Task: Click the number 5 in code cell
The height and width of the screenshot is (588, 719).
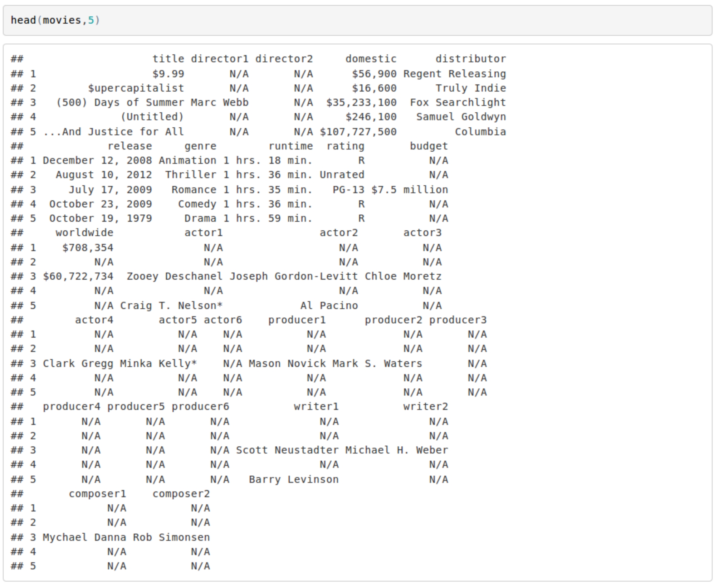Action: pyautogui.click(x=91, y=20)
